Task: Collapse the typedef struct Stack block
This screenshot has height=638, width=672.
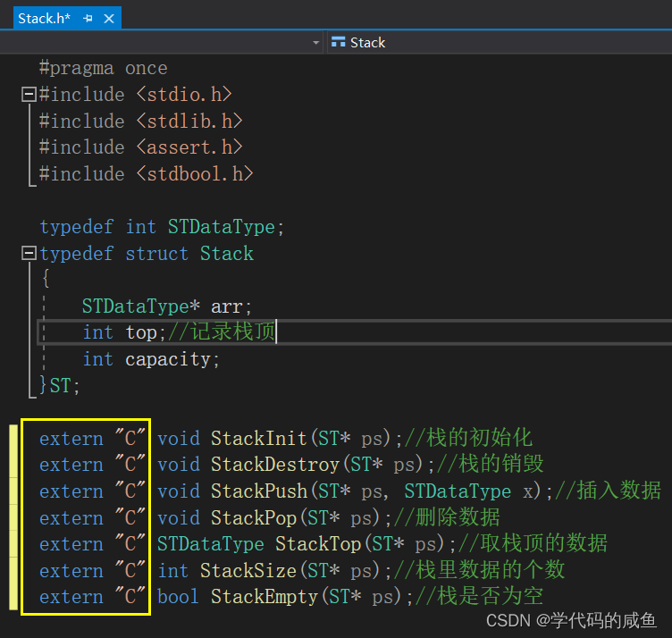Action: coord(29,253)
